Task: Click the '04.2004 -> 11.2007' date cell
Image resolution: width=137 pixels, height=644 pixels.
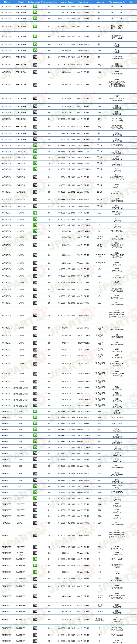Action: pyautogui.click(x=66, y=635)
